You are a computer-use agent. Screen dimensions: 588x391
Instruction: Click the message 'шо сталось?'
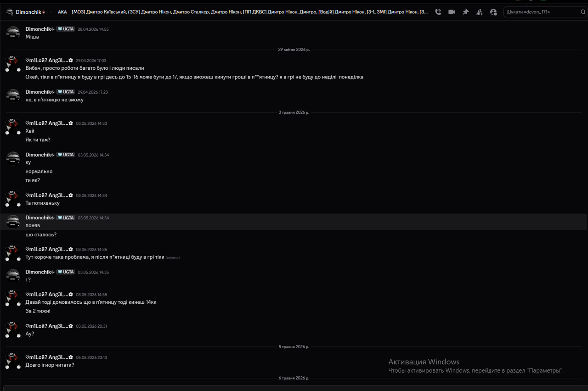[x=41, y=235]
